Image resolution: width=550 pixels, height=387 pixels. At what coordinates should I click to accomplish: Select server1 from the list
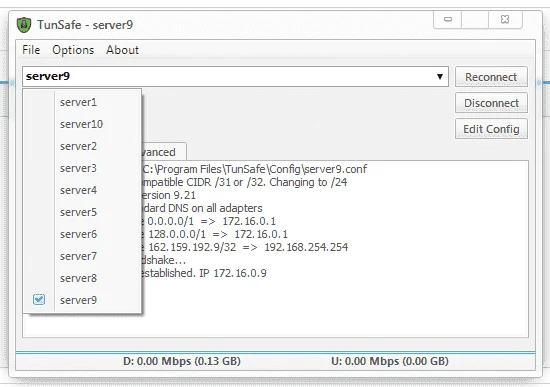pyautogui.click(x=82, y=102)
